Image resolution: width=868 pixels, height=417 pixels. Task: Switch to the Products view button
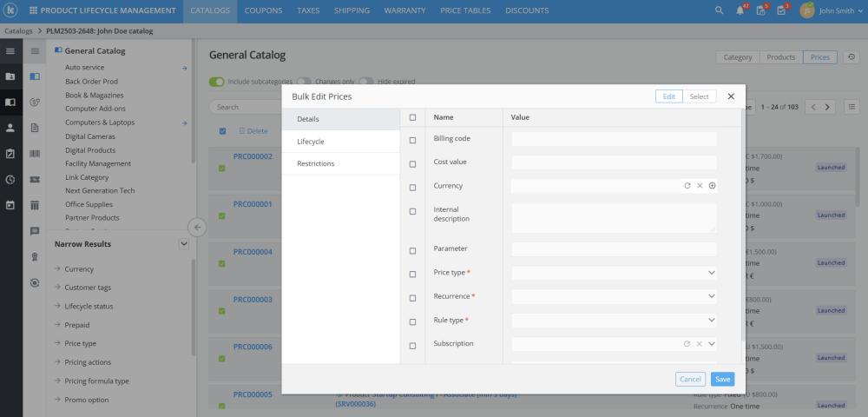[x=781, y=57]
